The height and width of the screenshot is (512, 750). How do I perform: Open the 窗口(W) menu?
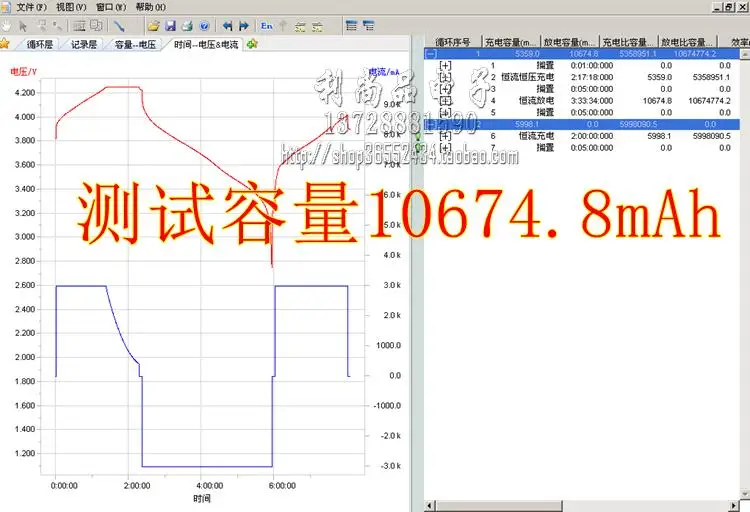111,7
